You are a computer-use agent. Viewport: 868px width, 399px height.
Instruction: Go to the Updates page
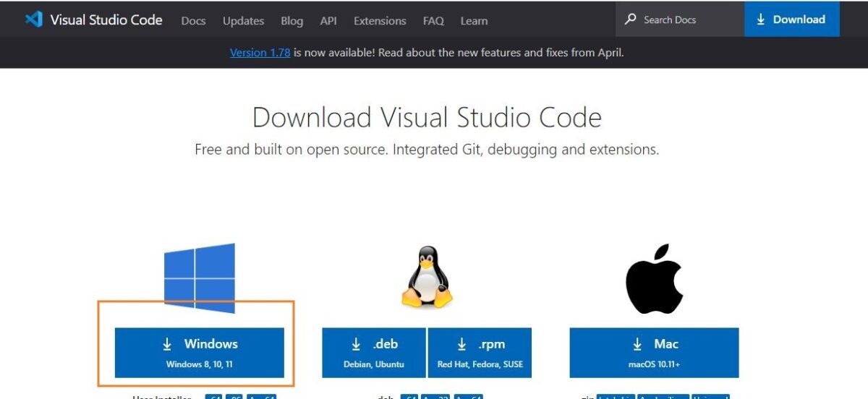click(243, 20)
